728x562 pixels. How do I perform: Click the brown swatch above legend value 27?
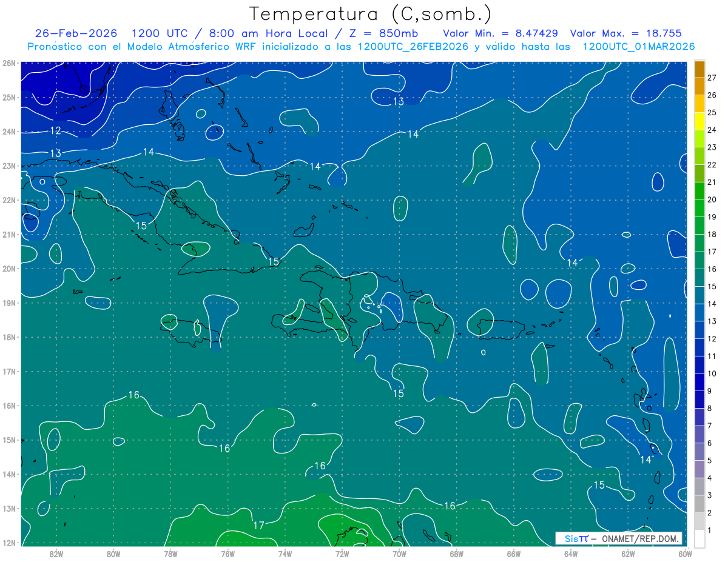coord(699,69)
